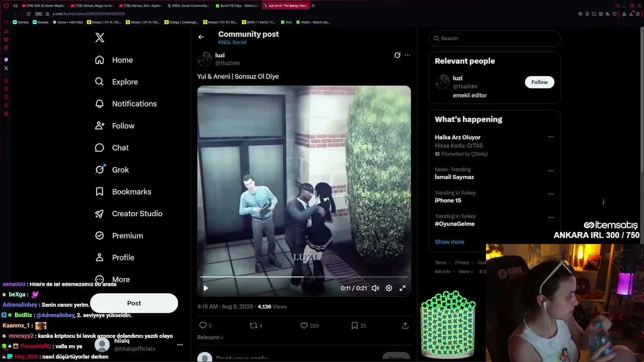
Task: Go back using the Community post arrow
Action: [201, 37]
